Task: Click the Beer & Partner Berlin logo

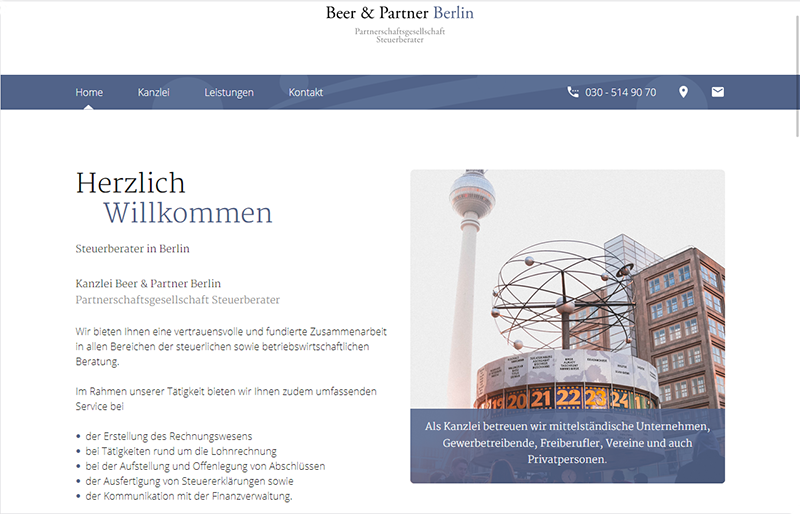Action: (399, 14)
